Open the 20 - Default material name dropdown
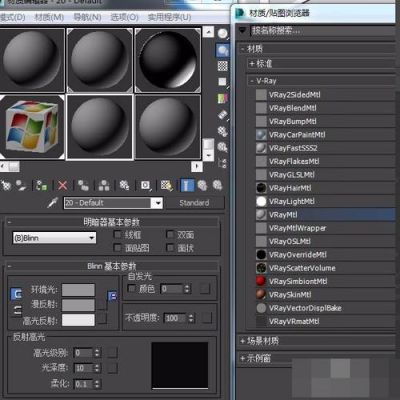This screenshot has height=400, width=400. pos(157,203)
